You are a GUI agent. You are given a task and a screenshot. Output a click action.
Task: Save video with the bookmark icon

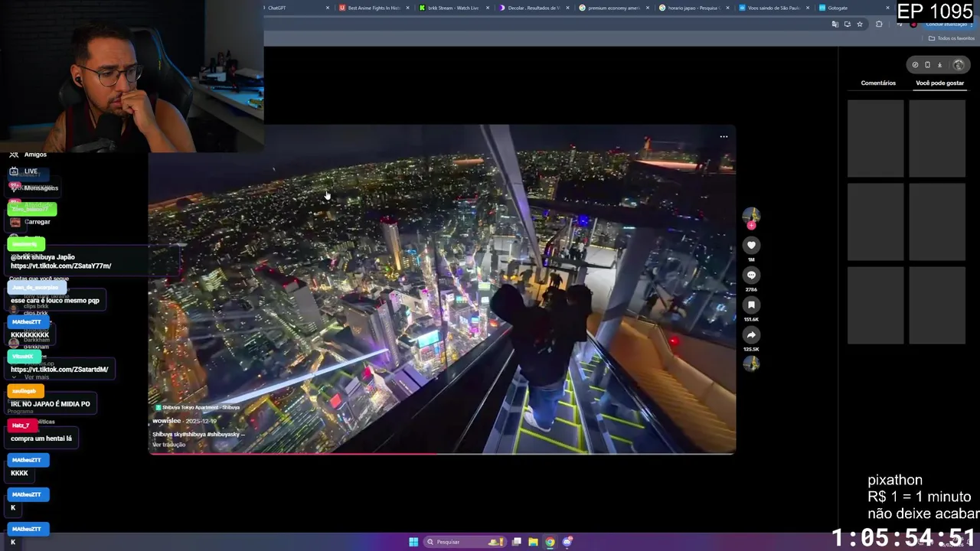point(751,305)
